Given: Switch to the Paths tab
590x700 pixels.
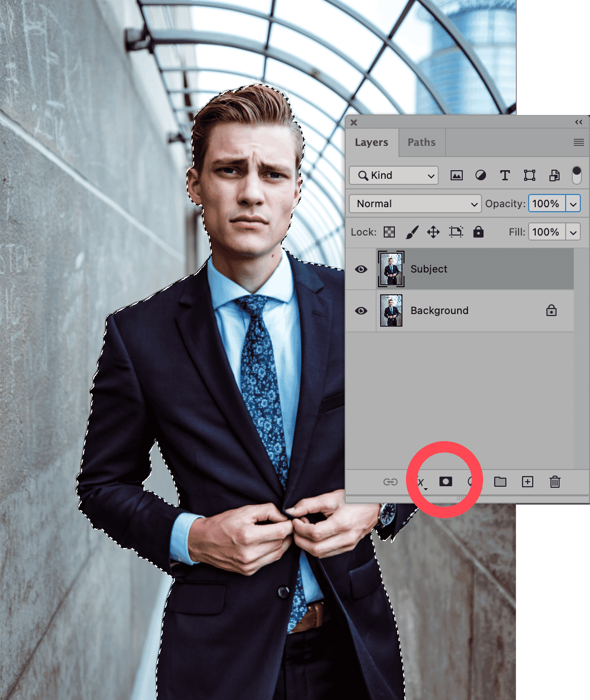Looking at the screenshot, I should pos(421,142).
